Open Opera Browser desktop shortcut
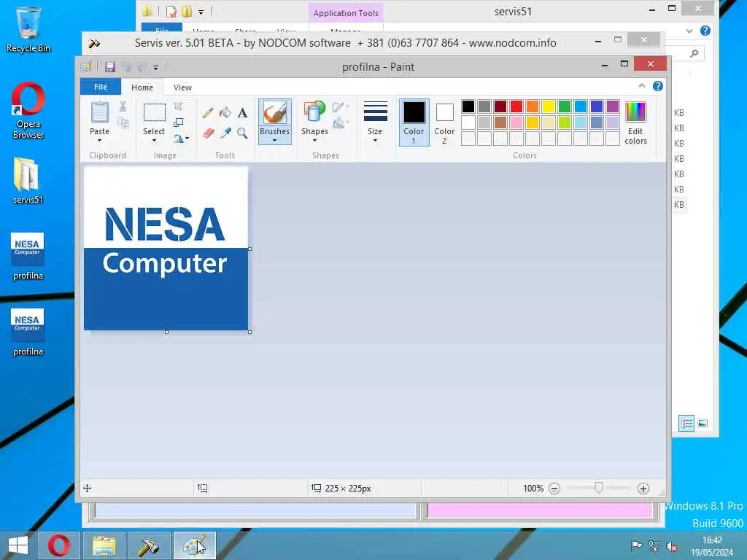 tap(28, 111)
